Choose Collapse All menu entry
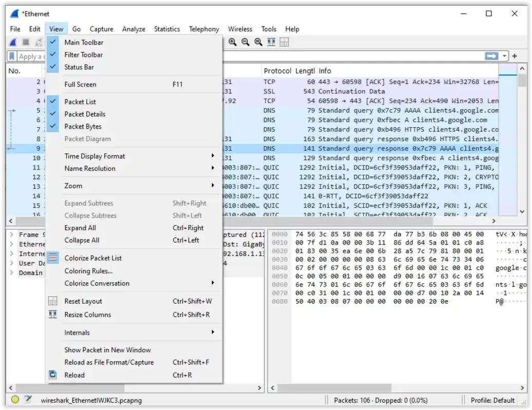Screen dimensions: 532x410 (134, 240)
